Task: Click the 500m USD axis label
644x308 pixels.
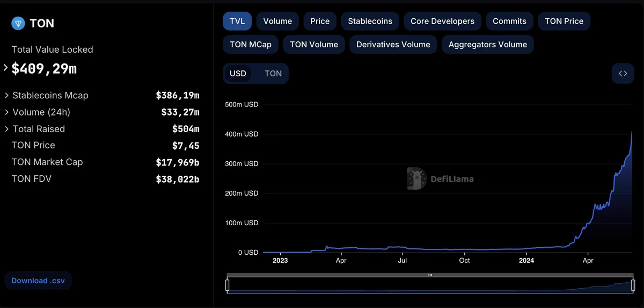Action: [241, 105]
